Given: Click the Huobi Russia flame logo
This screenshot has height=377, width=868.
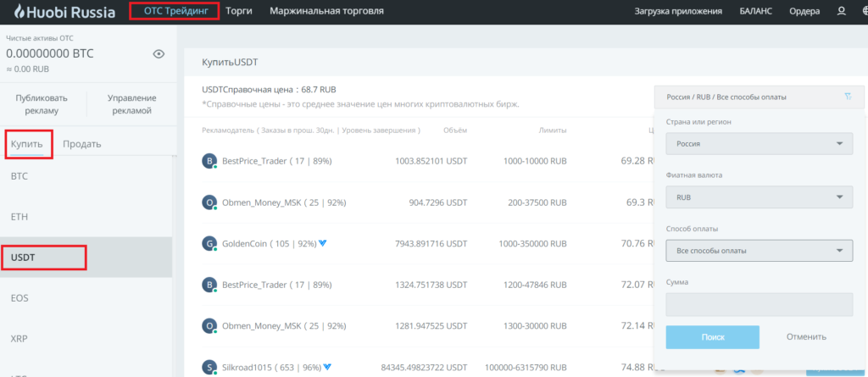Looking at the screenshot, I should (x=20, y=11).
